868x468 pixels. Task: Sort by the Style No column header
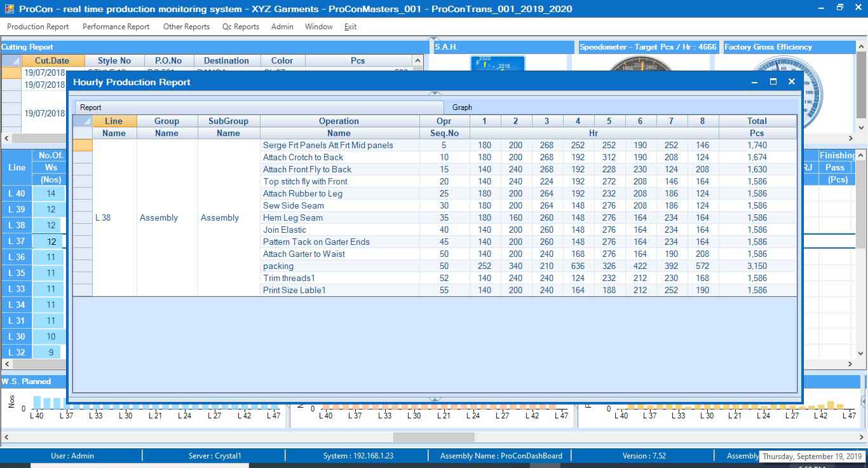[114, 60]
